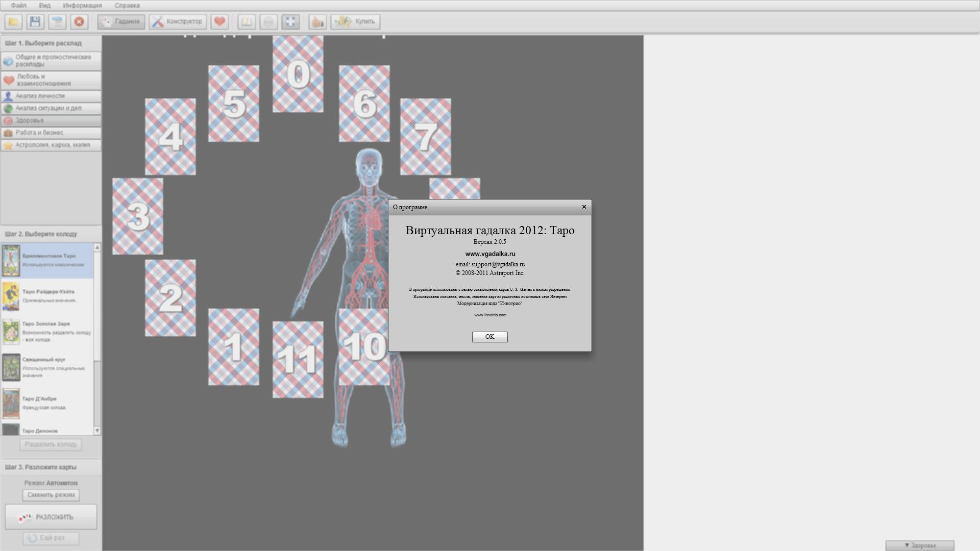Click the Режим: Автоматом label
This screenshot has height=551, width=980.
pyautogui.click(x=51, y=483)
